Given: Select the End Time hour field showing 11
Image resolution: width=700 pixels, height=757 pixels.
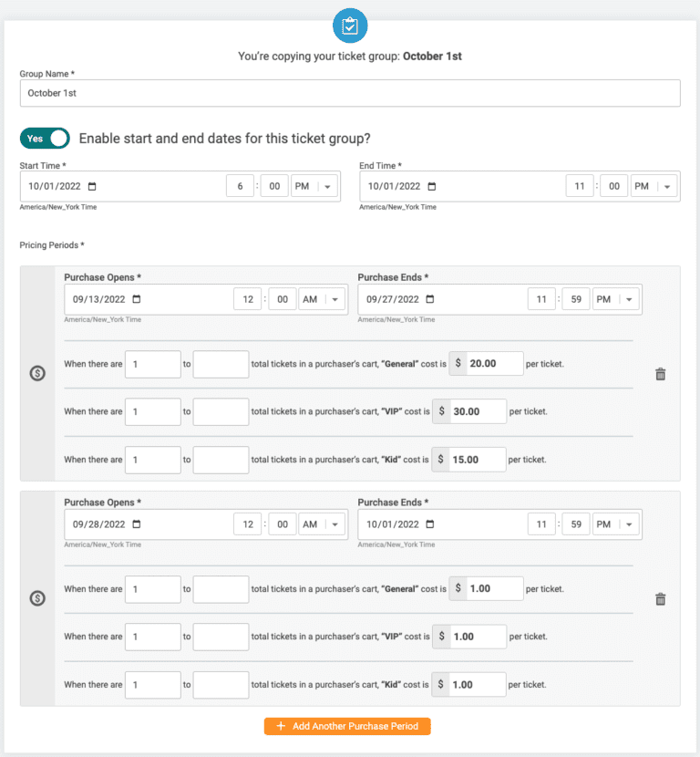Looking at the screenshot, I should [579, 185].
